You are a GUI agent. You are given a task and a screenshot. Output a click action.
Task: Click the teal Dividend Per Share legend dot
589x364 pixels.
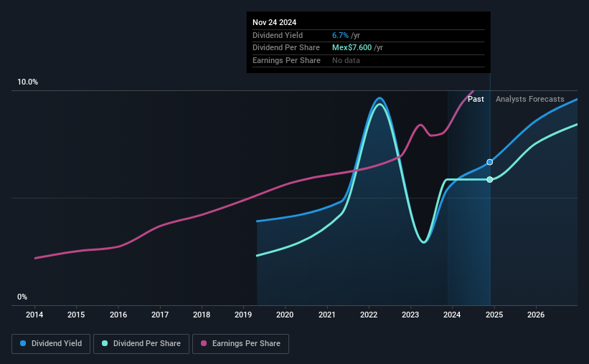pos(105,343)
